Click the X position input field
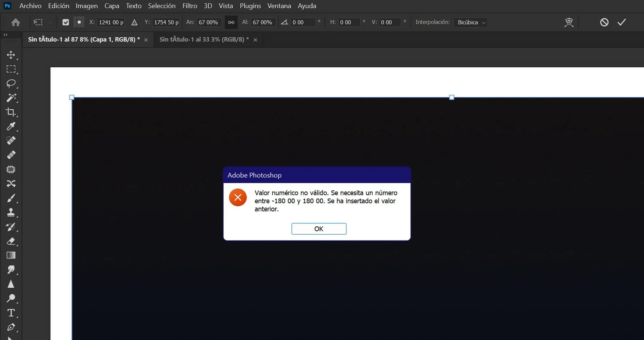The image size is (644, 340). [x=111, y=22]
